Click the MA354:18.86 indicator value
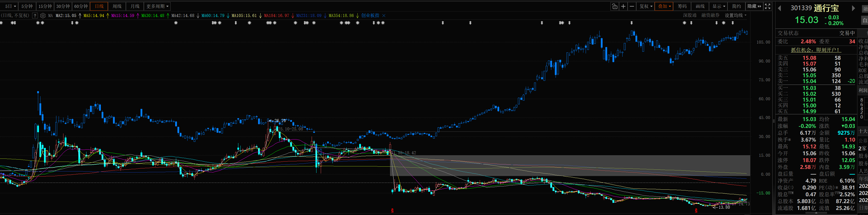 341,15
